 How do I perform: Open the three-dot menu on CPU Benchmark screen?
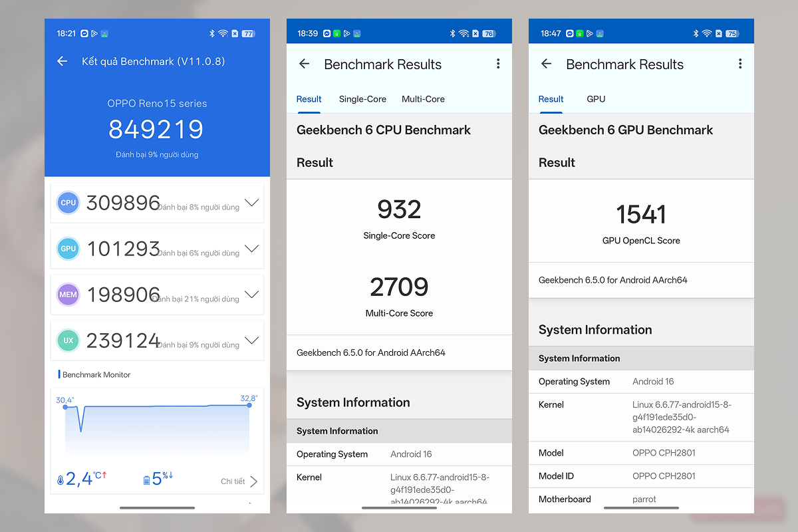tap(498, 63)
